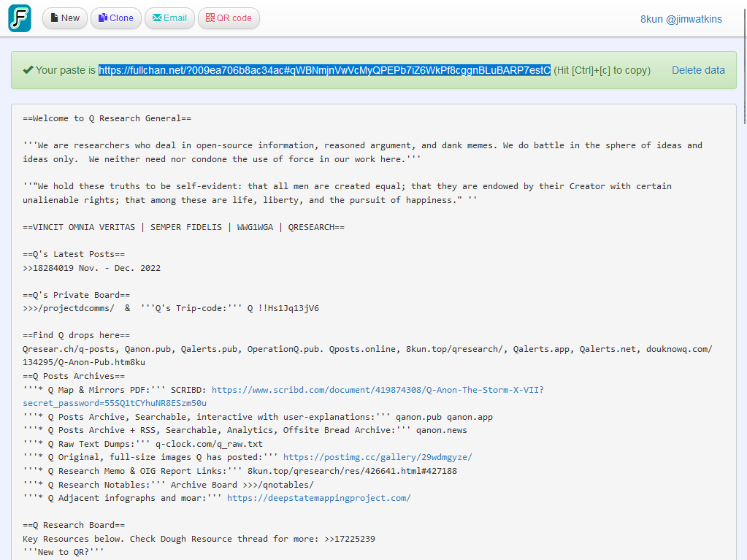This screenshot has height=560, width=747.
Task: Click the trip-code 'Q !!Hs1Jq13jV6'
Action: (x=283, y=309)
